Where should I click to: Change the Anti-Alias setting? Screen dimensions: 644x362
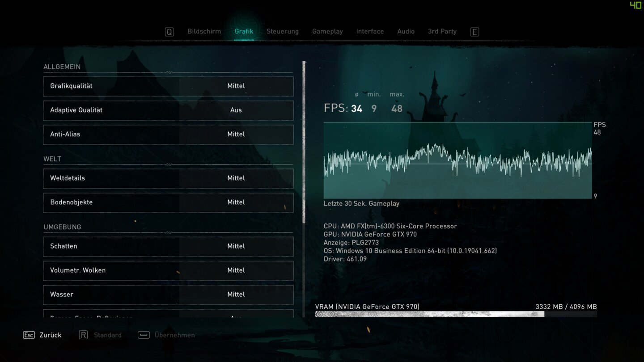tap(168, 135)
